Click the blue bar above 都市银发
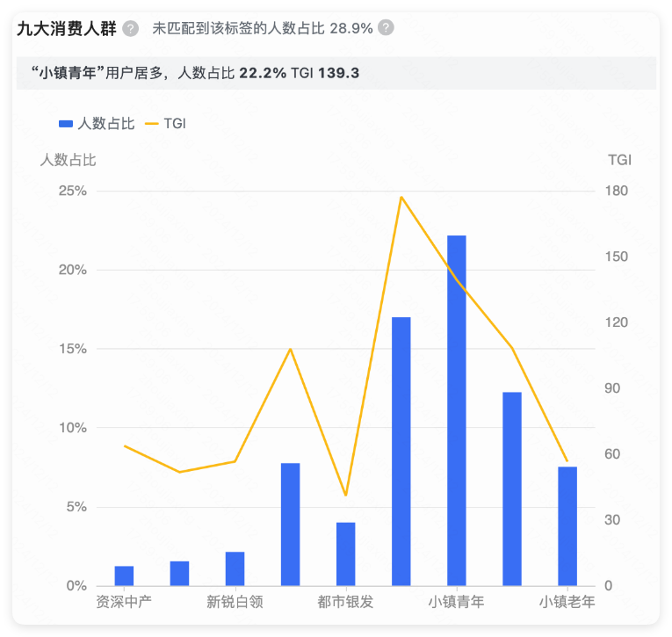 pyautogui.click(x=345, y=554)
